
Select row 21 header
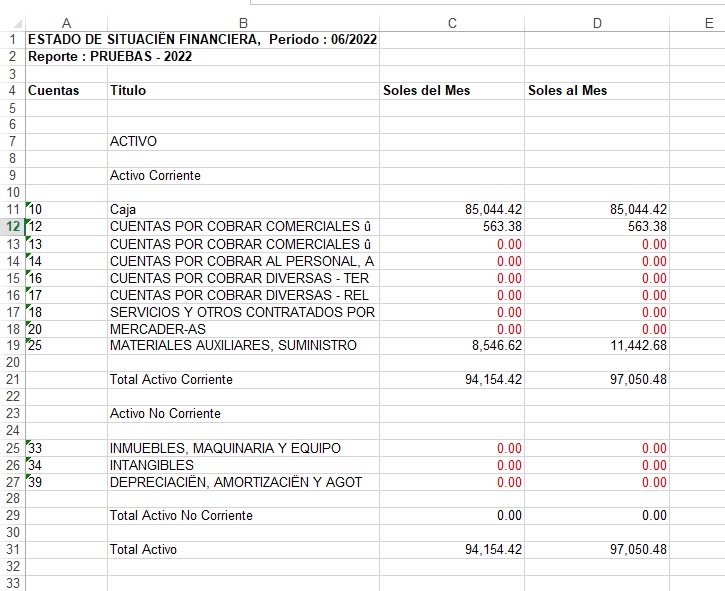(x=12, y=380)
